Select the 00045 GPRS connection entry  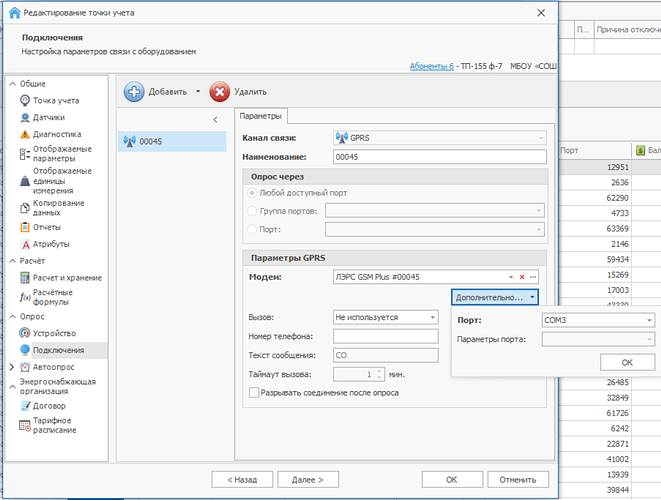click(x=172, y=141)
